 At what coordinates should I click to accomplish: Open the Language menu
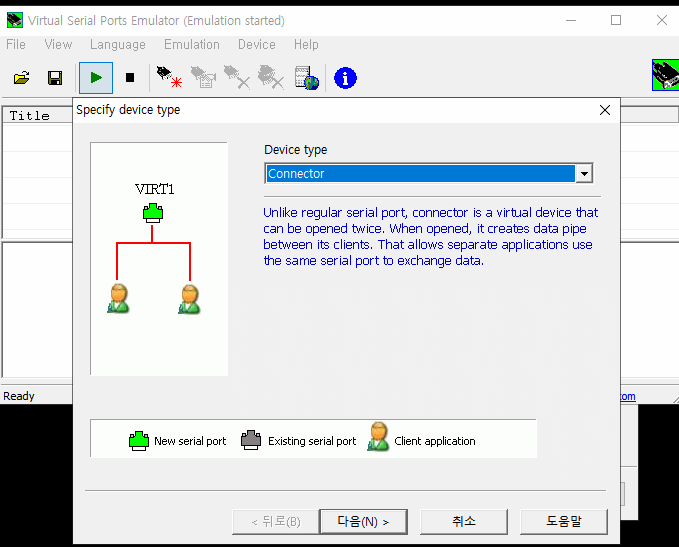[x=118, y=45]
